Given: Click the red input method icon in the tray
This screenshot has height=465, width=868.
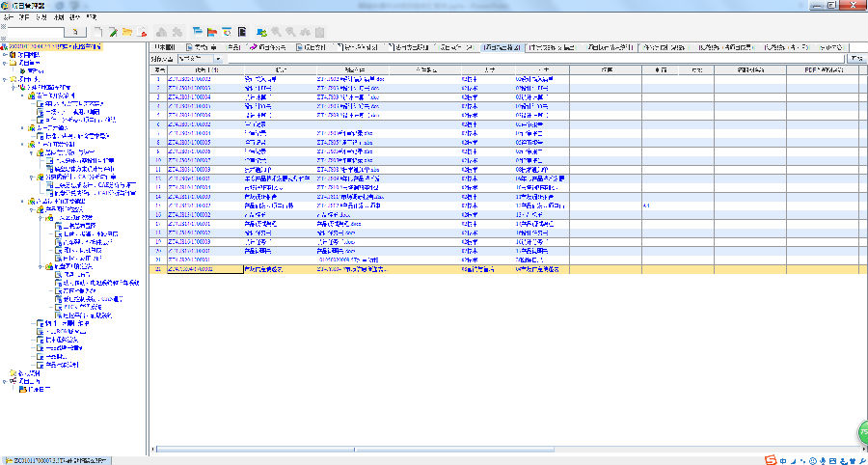Looking at the screenshot, I should tap(771, 459).
